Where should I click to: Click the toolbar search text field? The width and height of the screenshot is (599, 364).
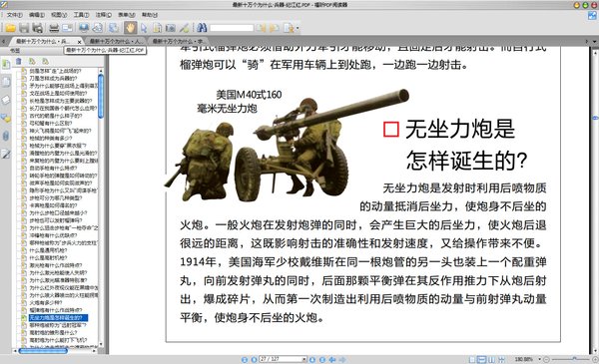coord(232,28)
